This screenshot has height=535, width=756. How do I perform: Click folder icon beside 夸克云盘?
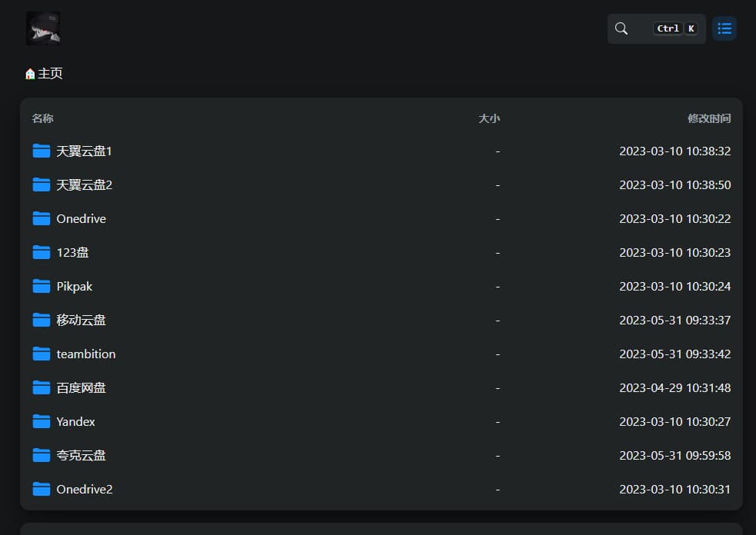click(x=42, y=455)
